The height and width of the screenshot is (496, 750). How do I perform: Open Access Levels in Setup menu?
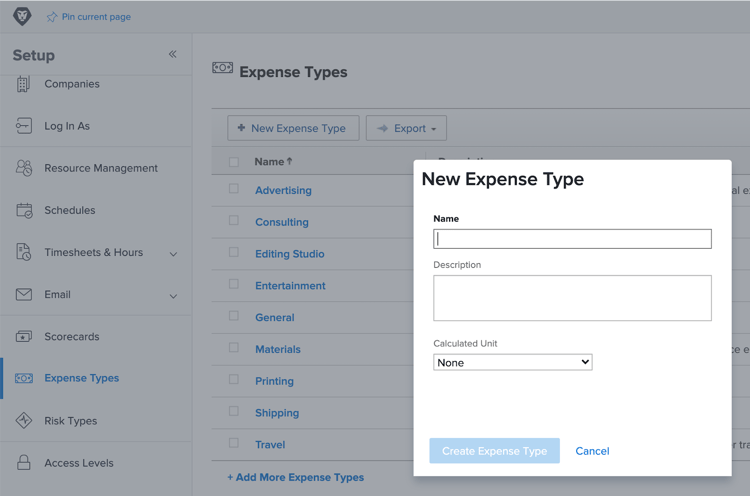pyautogui.click(x=79, y=463)
